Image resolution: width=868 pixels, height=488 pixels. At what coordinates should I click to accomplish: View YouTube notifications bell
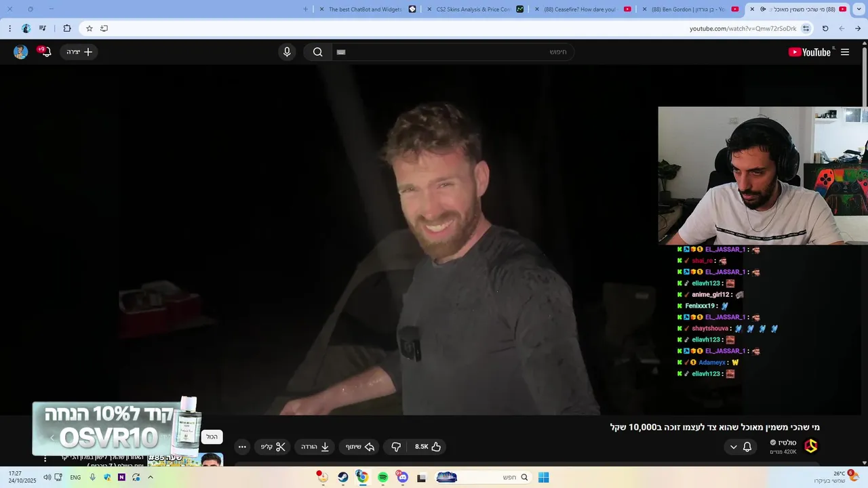[45, 52]
